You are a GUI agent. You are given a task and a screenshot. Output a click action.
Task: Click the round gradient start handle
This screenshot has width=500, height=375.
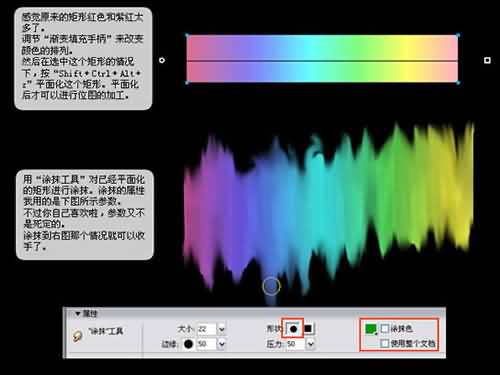point(162,60)
